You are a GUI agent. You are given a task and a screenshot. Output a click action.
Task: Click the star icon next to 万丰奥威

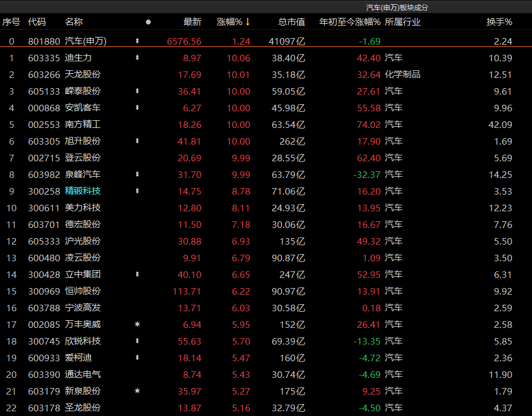click(x=138, y=324)
